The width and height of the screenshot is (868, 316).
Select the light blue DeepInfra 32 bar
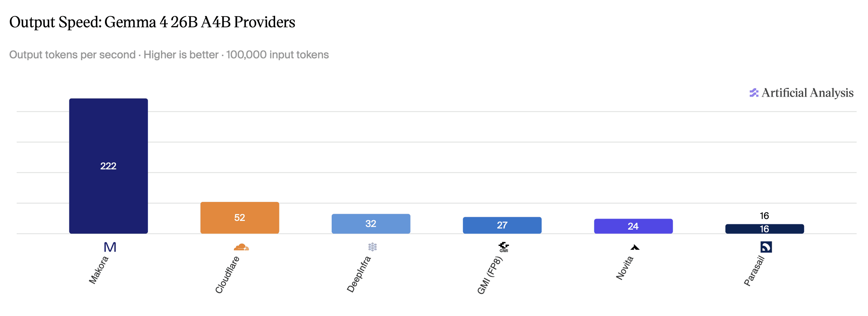pos(371,224)
